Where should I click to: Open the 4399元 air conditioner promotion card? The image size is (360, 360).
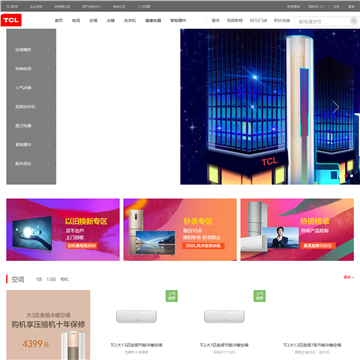pos(48,325)
